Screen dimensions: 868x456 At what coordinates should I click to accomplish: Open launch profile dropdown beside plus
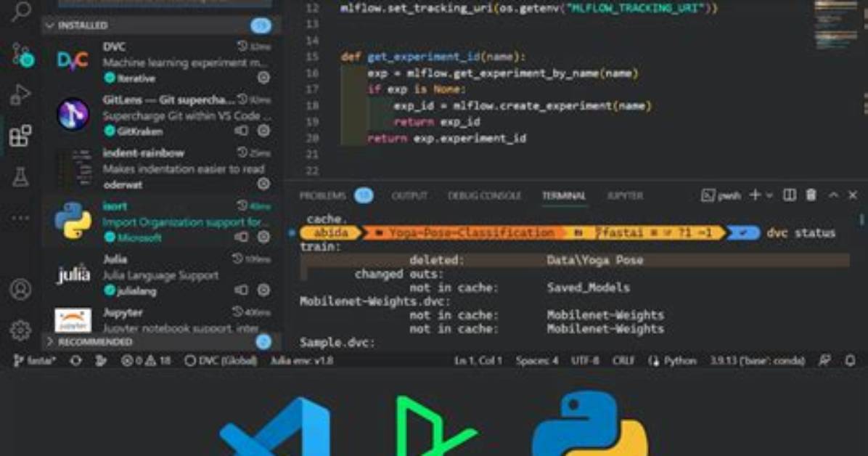click(769, 195)
